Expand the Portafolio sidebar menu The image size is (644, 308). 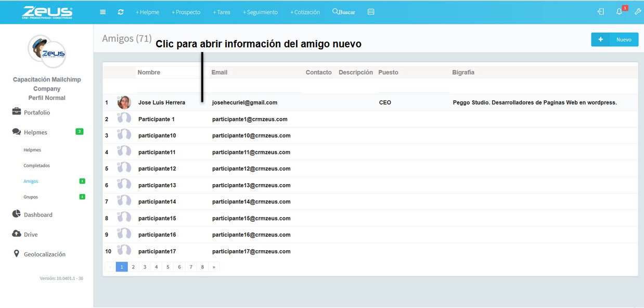point(36,112)
